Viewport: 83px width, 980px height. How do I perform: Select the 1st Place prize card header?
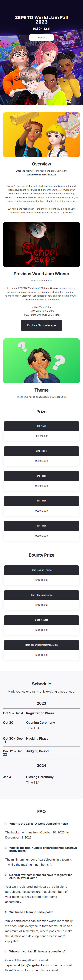41,426
